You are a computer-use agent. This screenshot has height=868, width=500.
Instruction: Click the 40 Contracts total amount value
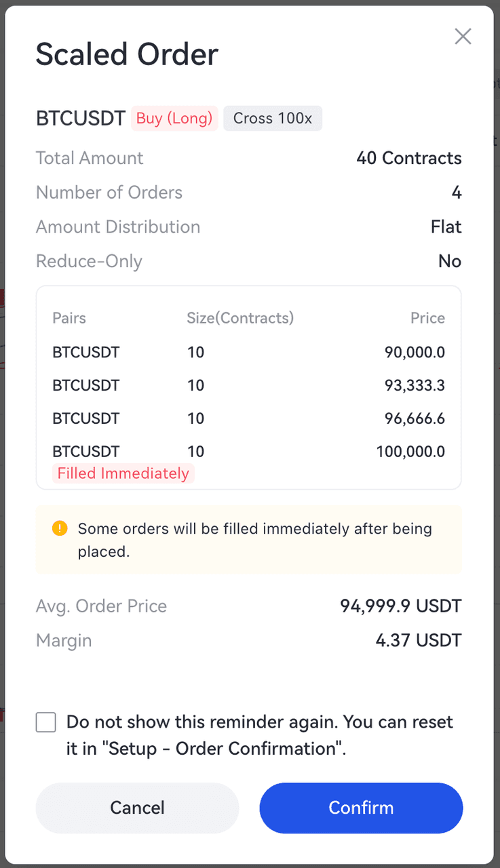pyautogui.click(x=408, y=159)
